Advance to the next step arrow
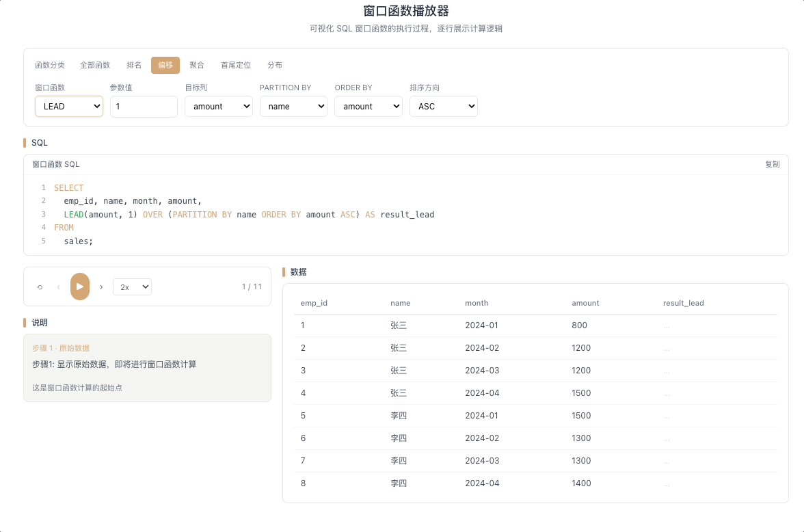804x532 pixels. [x=101, y=287]
